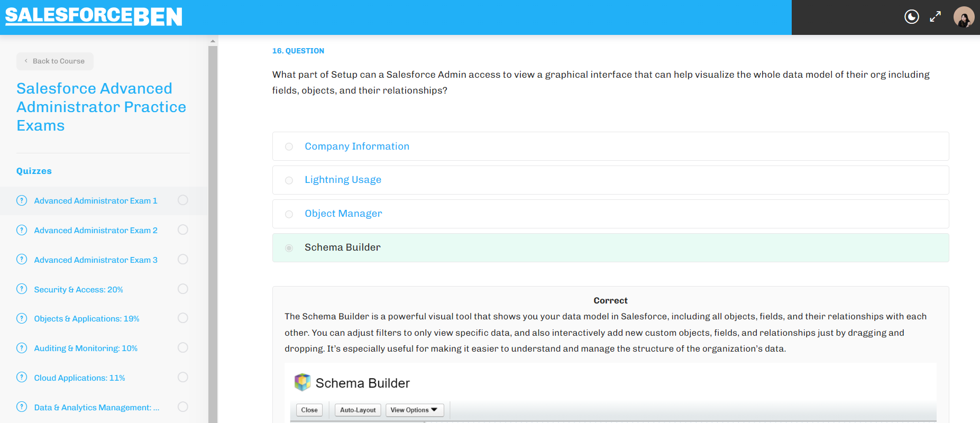Screen dimensions: 980x423
Task: Open Auditing & Monitoring: 10% quiz
Action: click(x=86, y=348)
